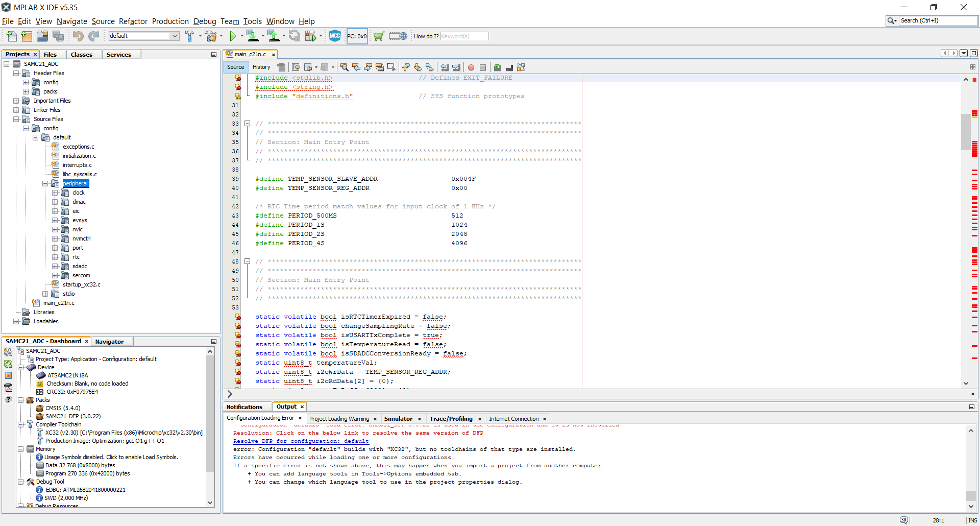This screenshot has width=980, height=526.
Task: Collapse the SAMC21_ADC project root node
Action: [7, 64]
